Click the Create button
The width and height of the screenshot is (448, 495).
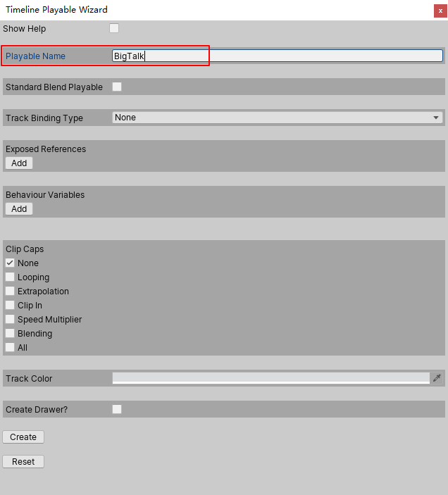click(x=23, y=437)
